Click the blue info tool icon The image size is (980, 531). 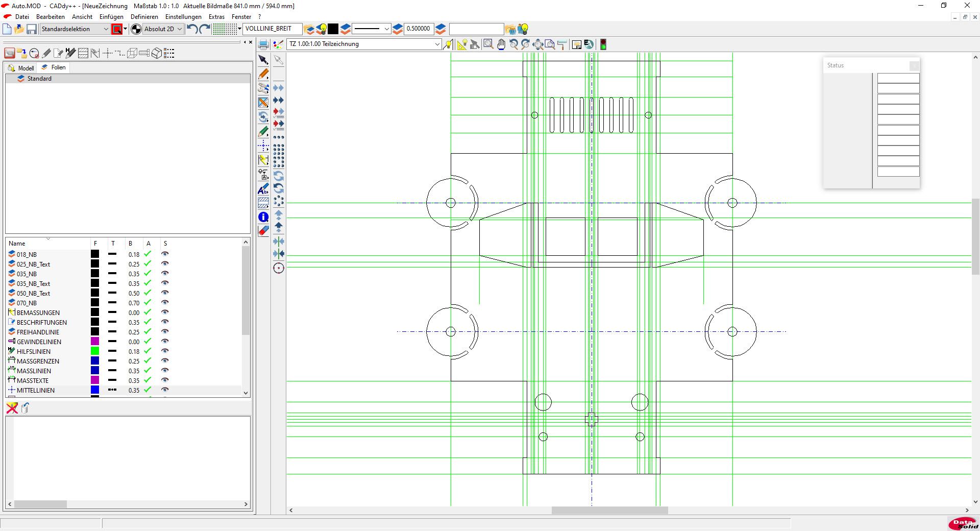click(x=263, y=217)
